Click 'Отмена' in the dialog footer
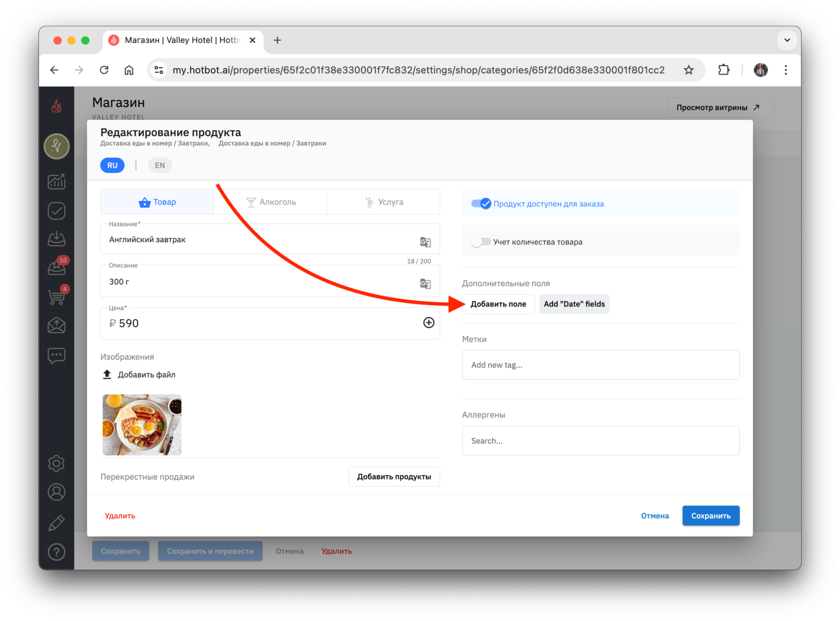Image resolution: width=840 pixels, height=621 pixels. pyautogui.click(x=655, y=515)
